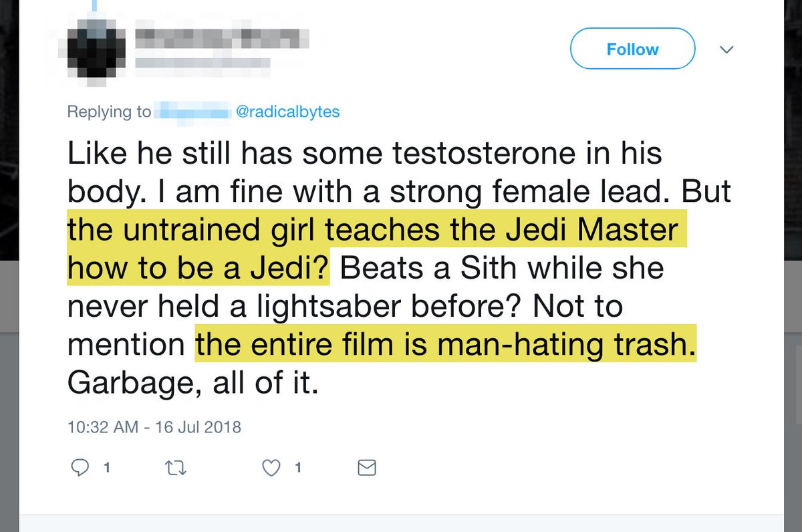Image resolution: width=802 pixels, height=532 pixels.
Task: Click the Replying to label
Action: click(109, 112)
